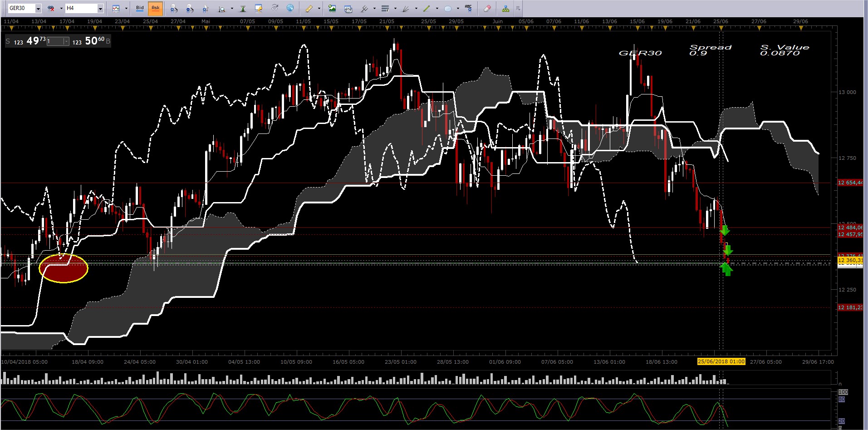Select the pitchfork drawing tool

(x=364, y=8)
